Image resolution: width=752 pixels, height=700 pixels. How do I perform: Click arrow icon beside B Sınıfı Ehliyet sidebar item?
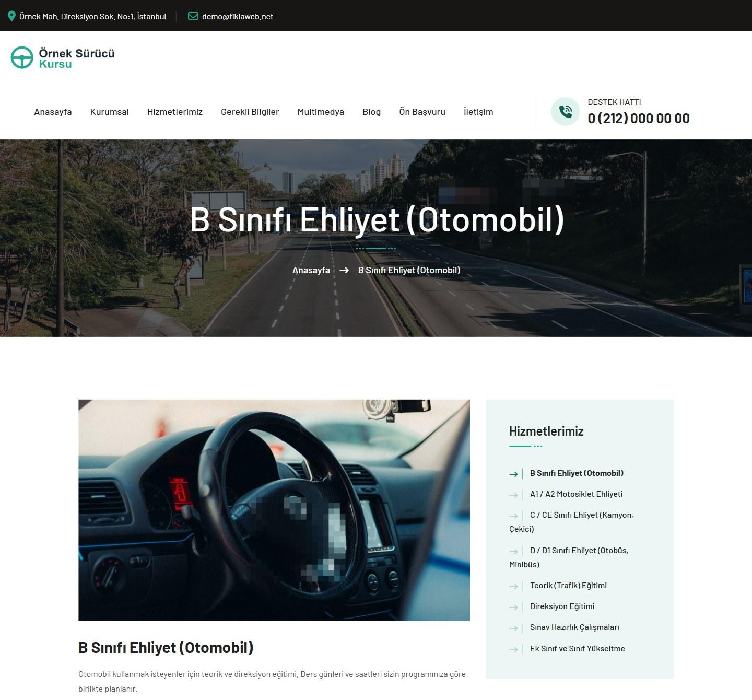pos(513,474)
